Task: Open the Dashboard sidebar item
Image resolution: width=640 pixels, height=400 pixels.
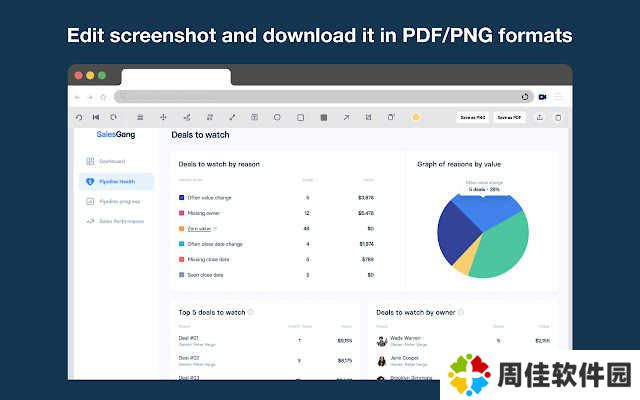Action: (x=112, y=161)
